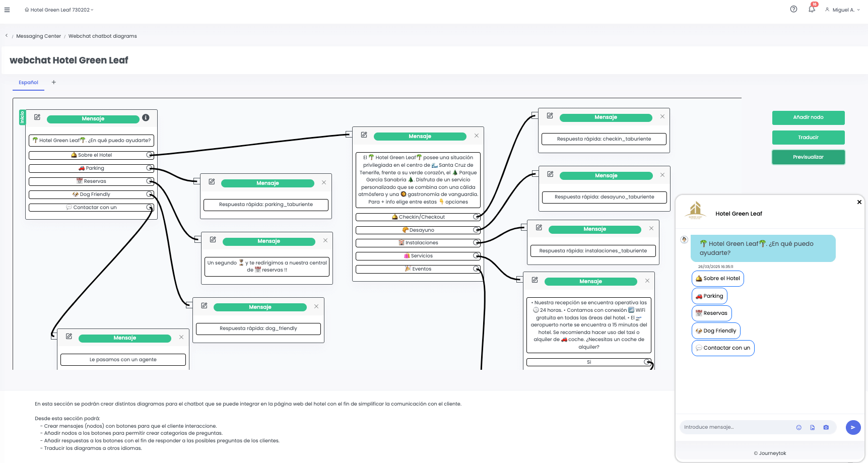Open the notifications bell

pos(812,9)
